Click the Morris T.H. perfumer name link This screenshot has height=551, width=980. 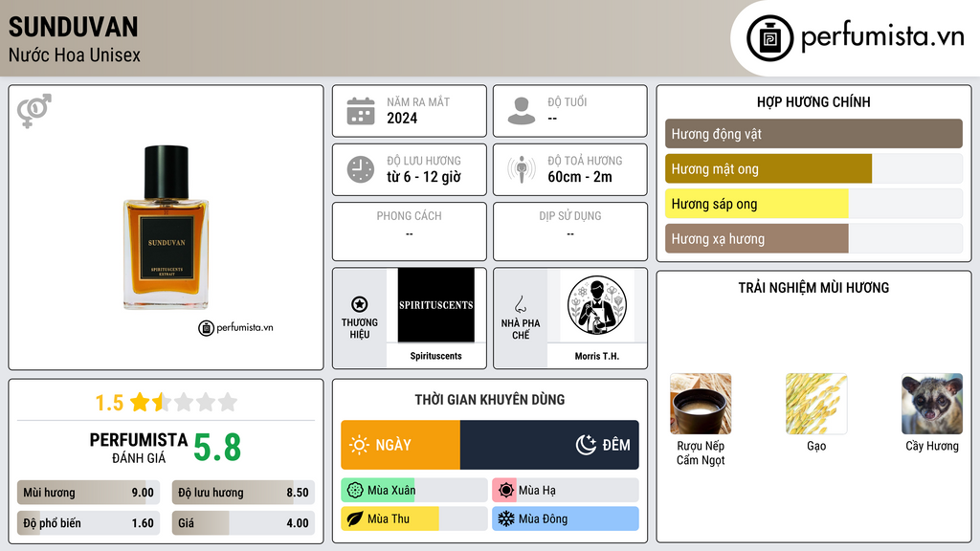(x=597, y=356)
